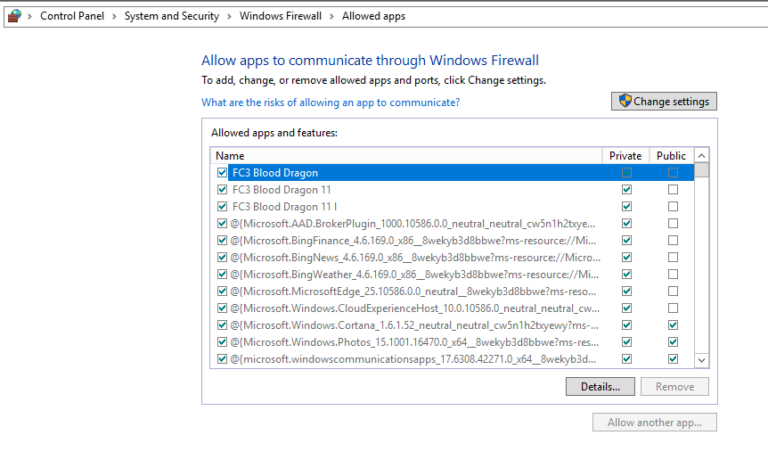The height and width of the screenshot is (460, 768).
Task: Open the firewall risks help link
Action: (330, 102)
